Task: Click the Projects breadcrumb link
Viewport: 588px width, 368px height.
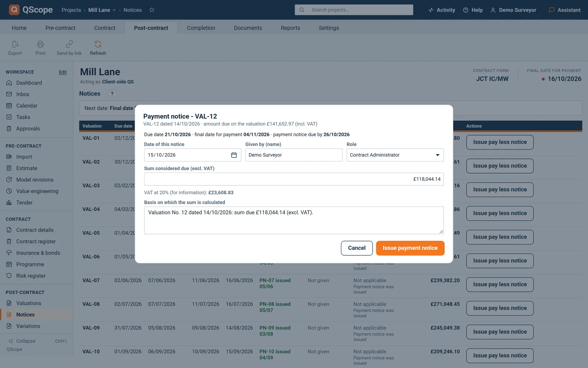Action: 71,10
